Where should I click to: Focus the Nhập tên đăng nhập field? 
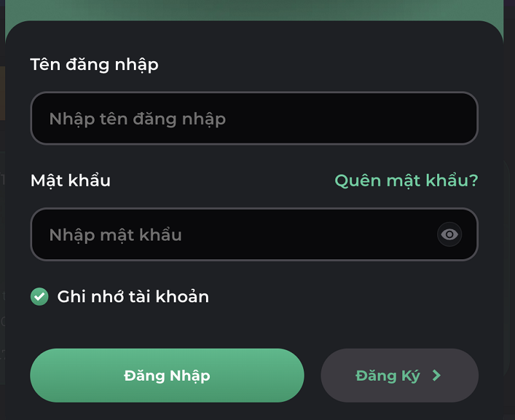[254, 119]
